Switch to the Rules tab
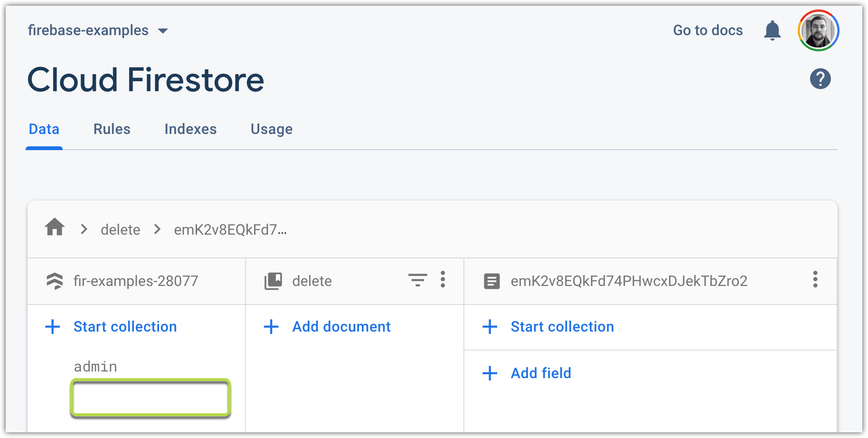Image resolution: width=868 pixels, height=438 pixels. (112, 129)
